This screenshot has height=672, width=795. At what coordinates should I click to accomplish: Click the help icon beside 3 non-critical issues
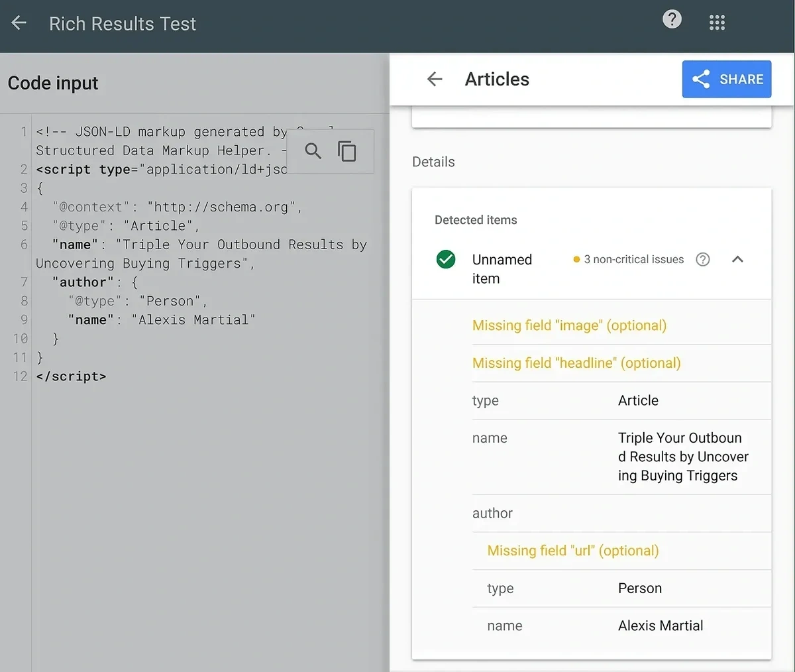[703, 259]
